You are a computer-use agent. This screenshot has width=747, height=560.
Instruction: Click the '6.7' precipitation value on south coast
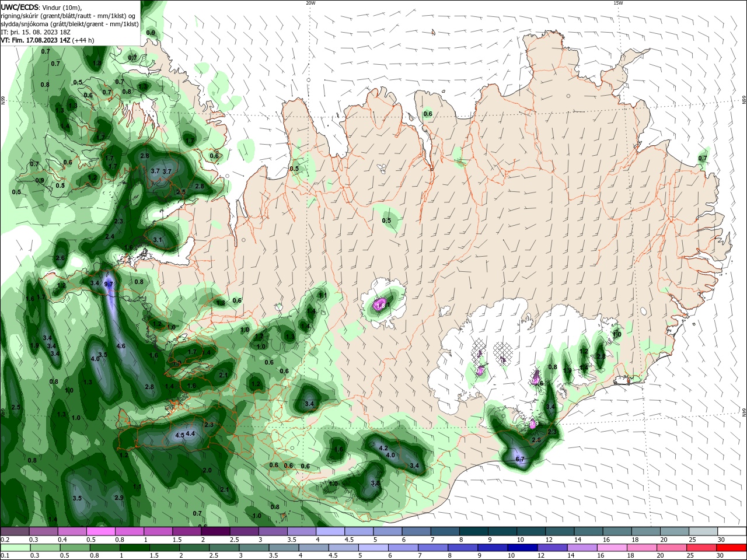click(521, 459)
